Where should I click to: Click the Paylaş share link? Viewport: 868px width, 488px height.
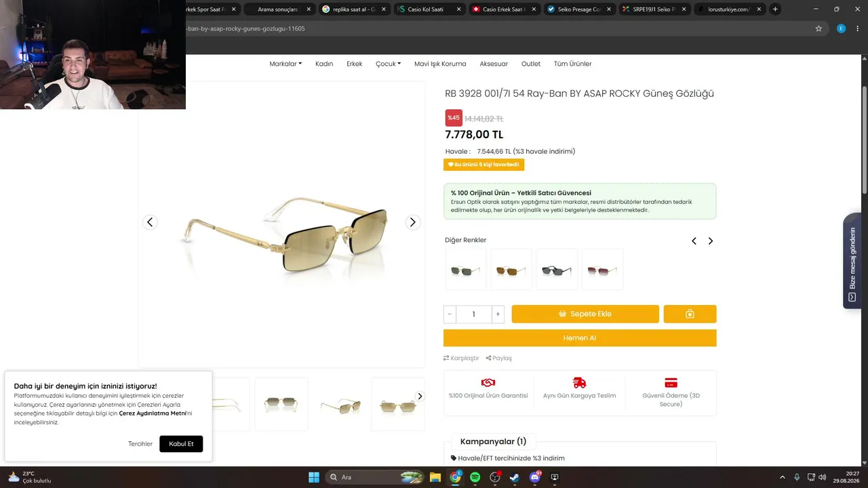click(x=499, y=358)
